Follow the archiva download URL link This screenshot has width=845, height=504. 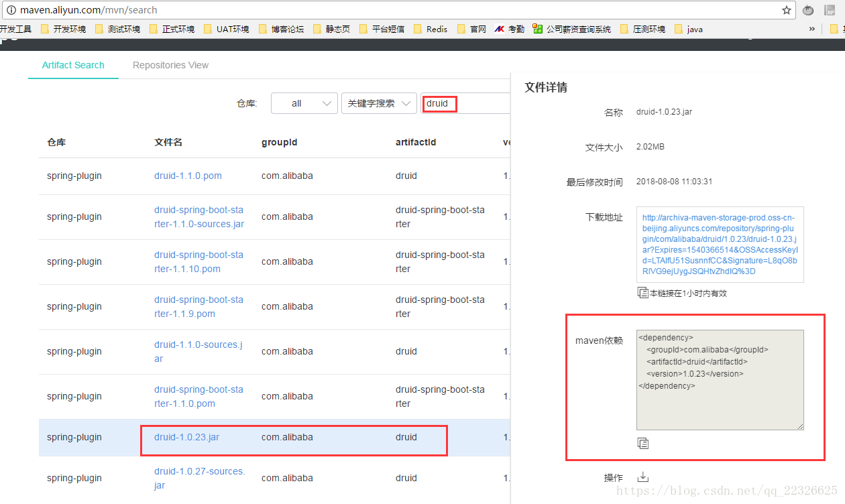click(720, 245)
